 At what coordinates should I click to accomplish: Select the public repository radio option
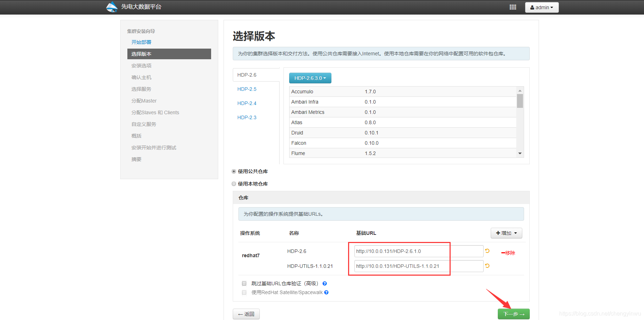pyautogui.click(x=234, y=171)
